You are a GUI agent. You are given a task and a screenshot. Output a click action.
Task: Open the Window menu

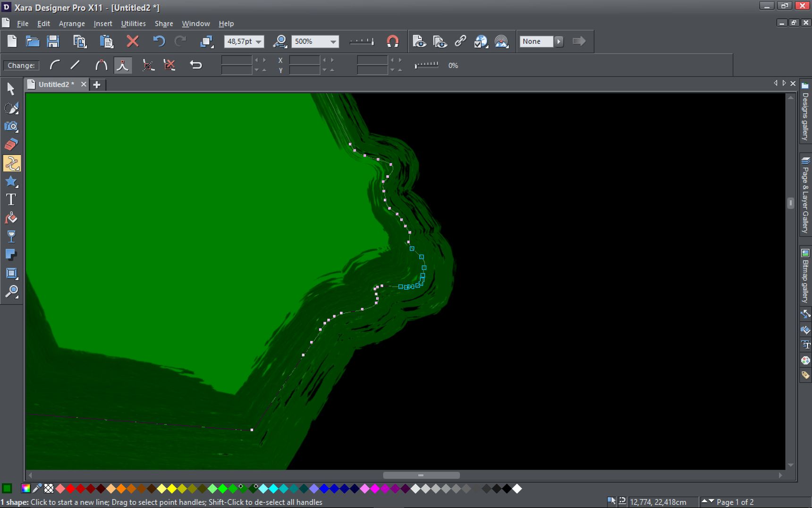click(196, 23)
